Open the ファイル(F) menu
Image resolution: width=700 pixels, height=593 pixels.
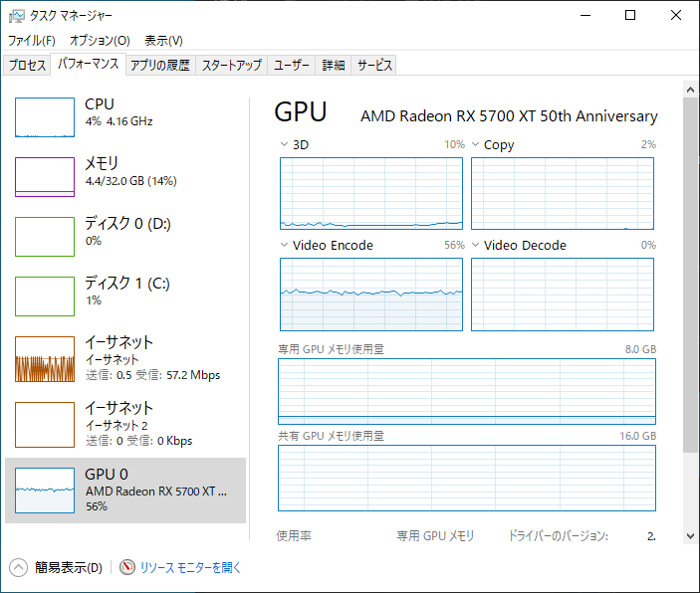point(32,41)
